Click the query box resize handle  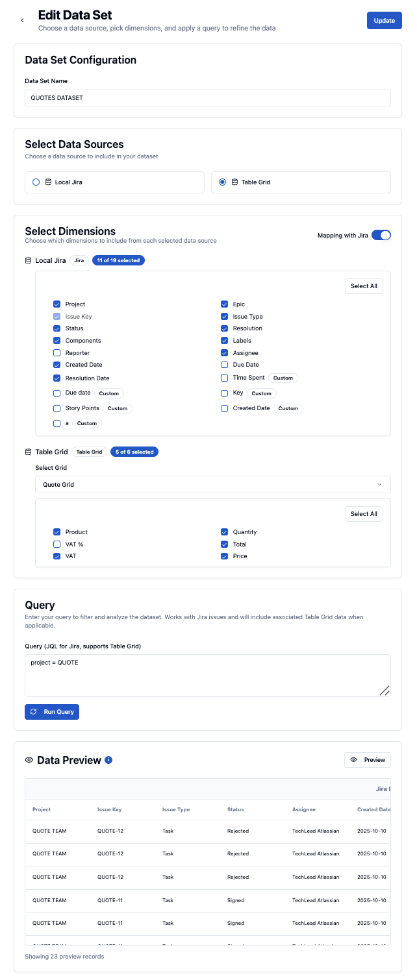click(385, 691)
